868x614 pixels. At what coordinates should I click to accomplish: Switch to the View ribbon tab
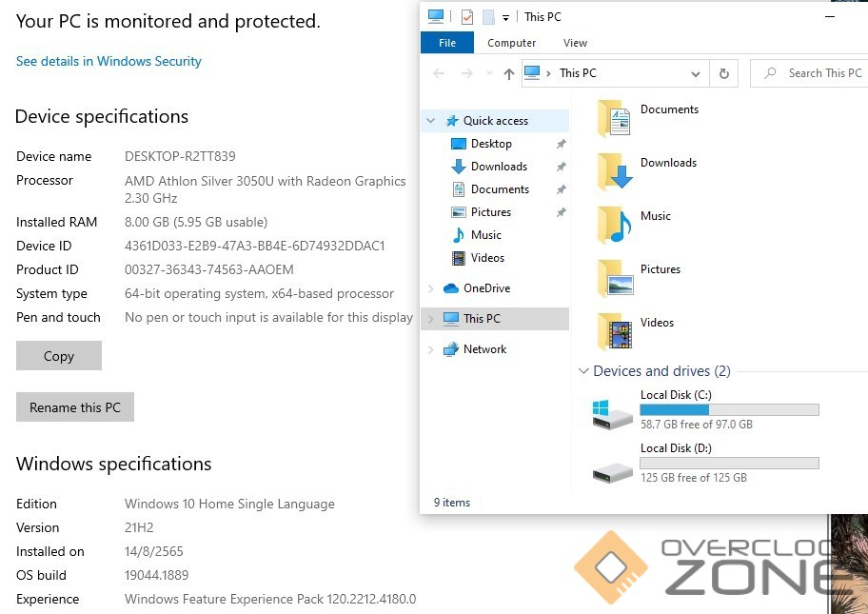click(x=575, y=43)
